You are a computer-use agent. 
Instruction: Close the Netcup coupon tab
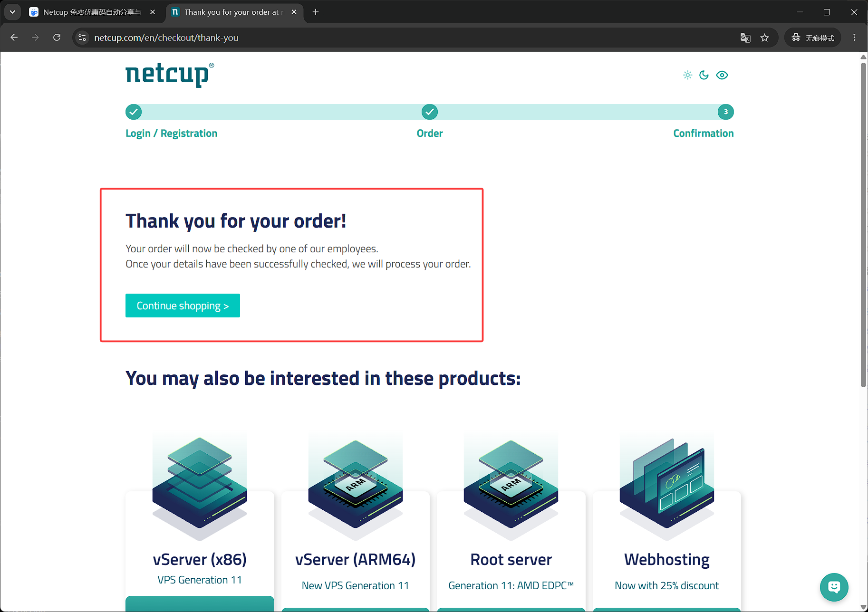(x=153, y=12)
